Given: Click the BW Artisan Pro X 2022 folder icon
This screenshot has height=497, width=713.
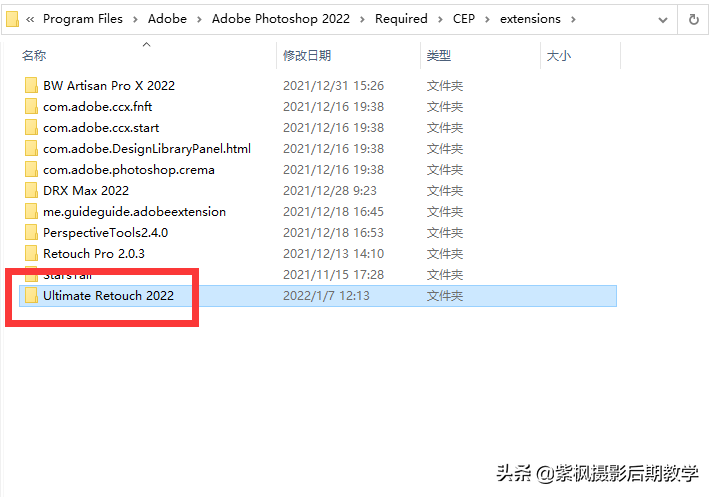Looking at the screenshot, I should pos(31,85).
